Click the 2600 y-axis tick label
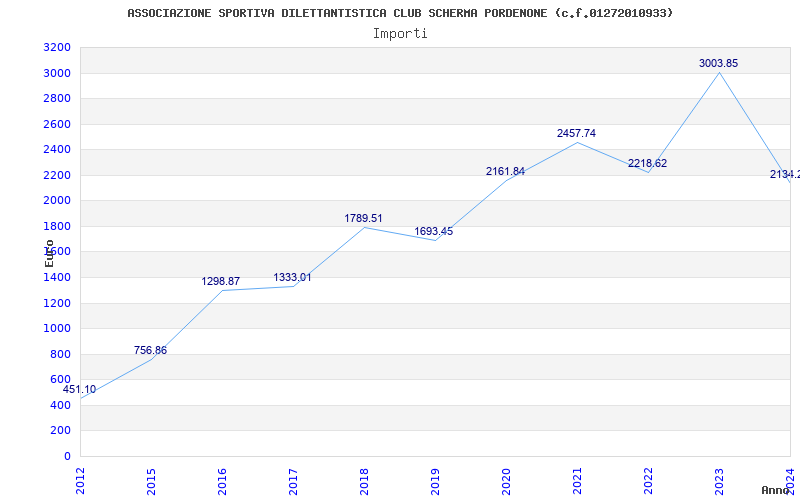This screenshot has width=800, height=500. pyautogui.click(x=57, y=124)
